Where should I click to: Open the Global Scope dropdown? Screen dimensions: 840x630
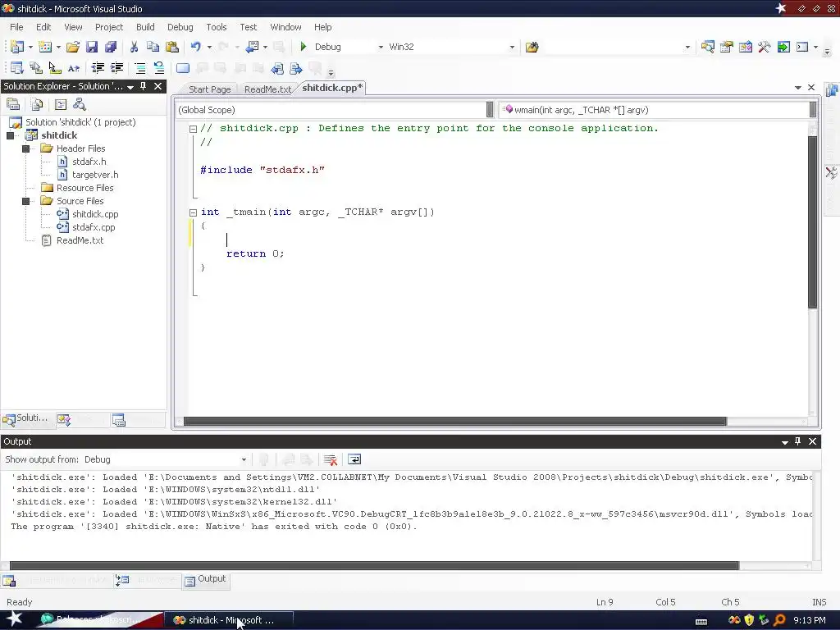(490, 110)
